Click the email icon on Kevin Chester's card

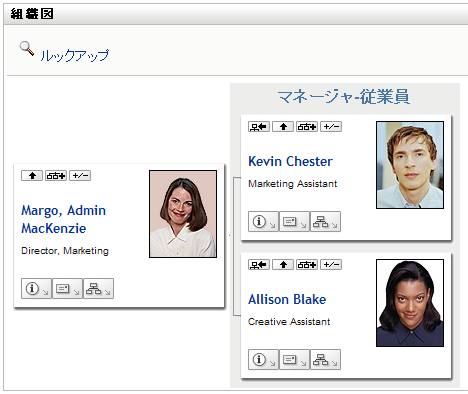point(294,221)
